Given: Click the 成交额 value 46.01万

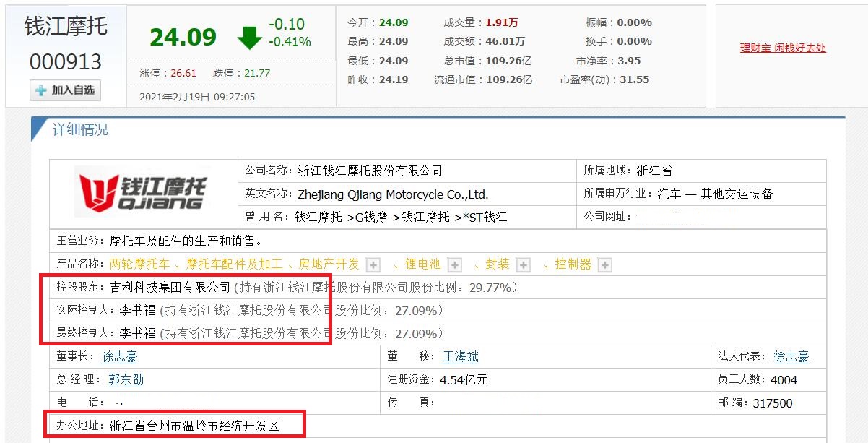Looking at the screenshot, I should [505, 41].
